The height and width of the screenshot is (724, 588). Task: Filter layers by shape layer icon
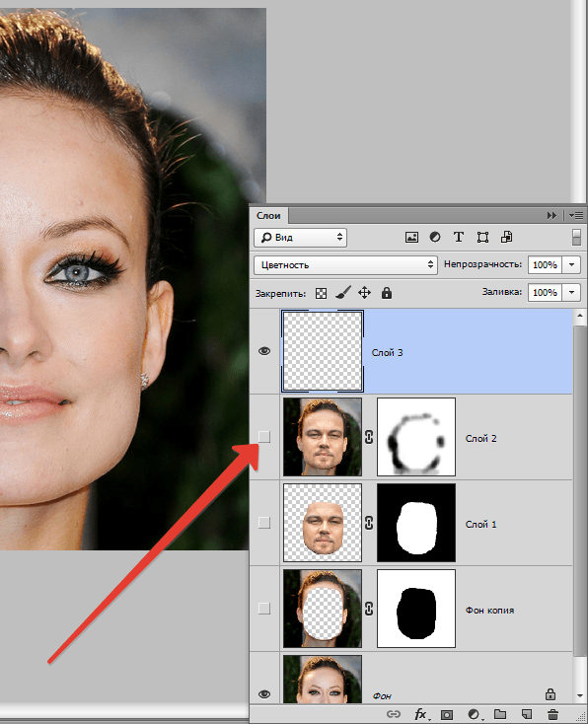(x=482, y=238)
